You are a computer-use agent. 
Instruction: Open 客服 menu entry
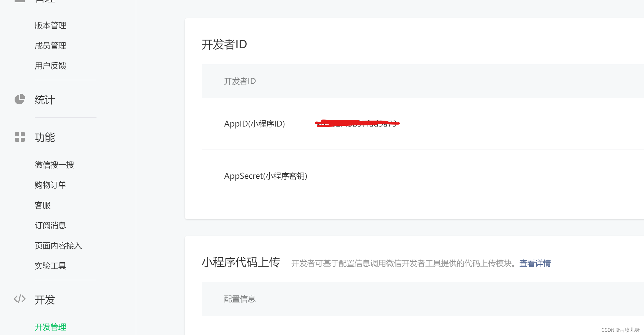pyautogui.click(x=43, y=205)
